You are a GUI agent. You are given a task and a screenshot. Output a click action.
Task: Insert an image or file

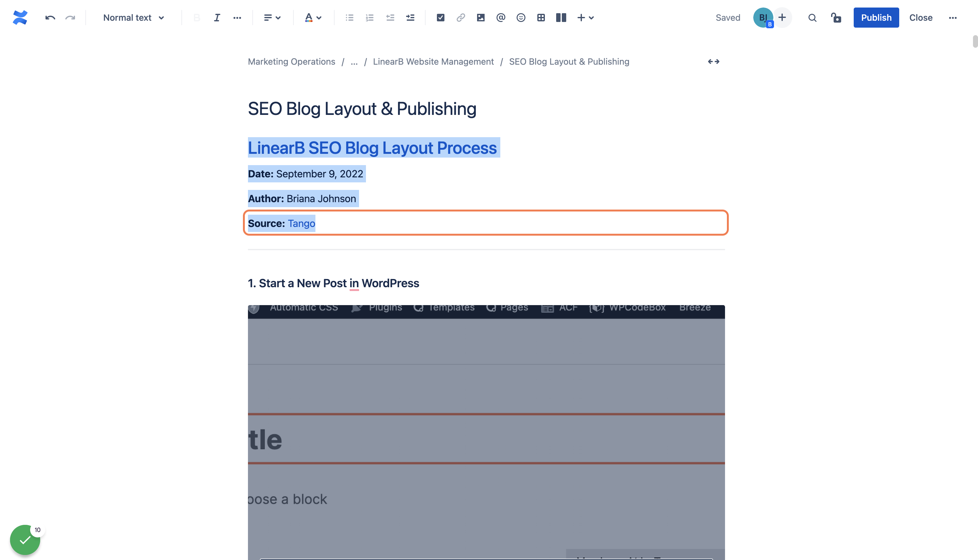coord(481,18)
